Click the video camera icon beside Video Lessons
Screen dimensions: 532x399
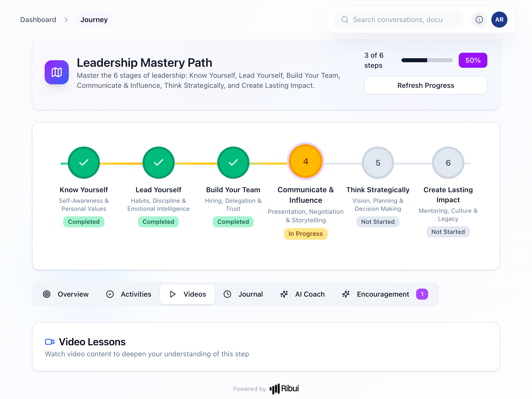click(x=50, y=342)
